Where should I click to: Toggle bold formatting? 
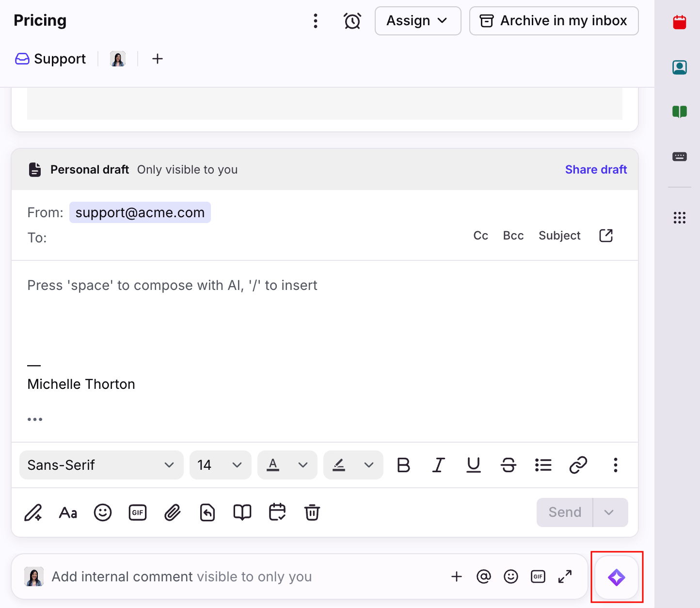[403, 465]
